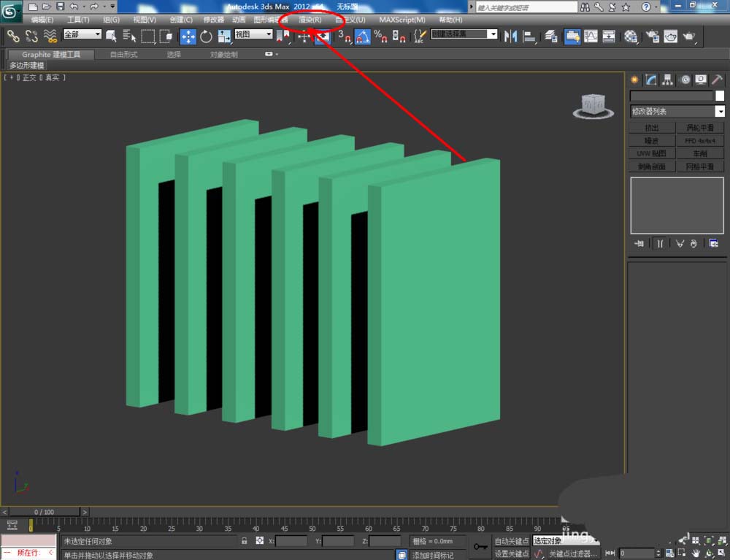Expand the 修改器列表 dropdown
This screenshot has height=560, width=730.
click(x=720, y=112)
